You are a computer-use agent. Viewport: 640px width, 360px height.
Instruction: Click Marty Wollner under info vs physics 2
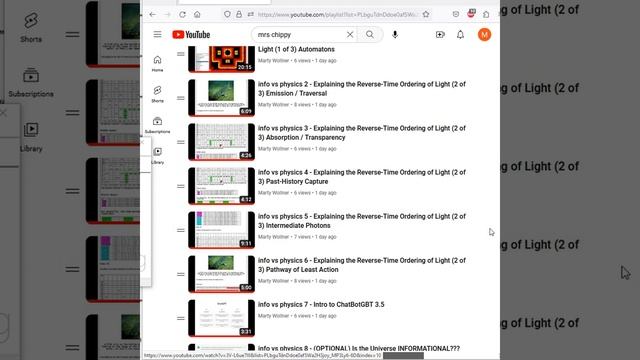click(273, 104)
